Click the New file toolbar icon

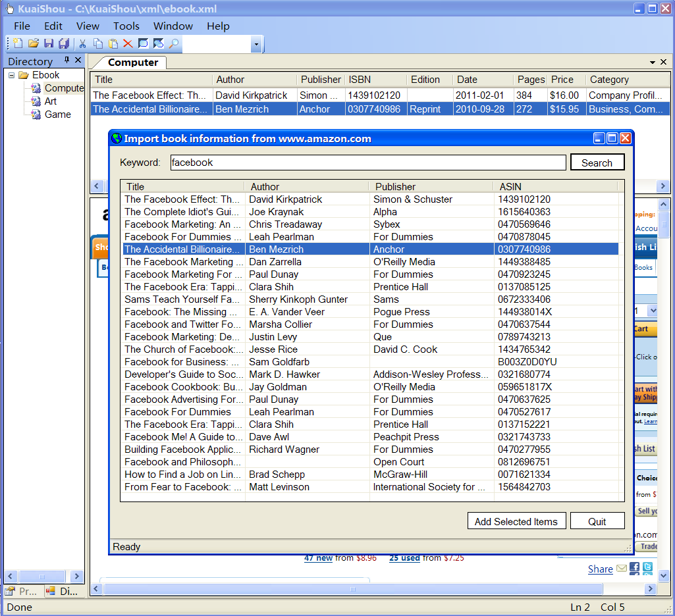18,44
